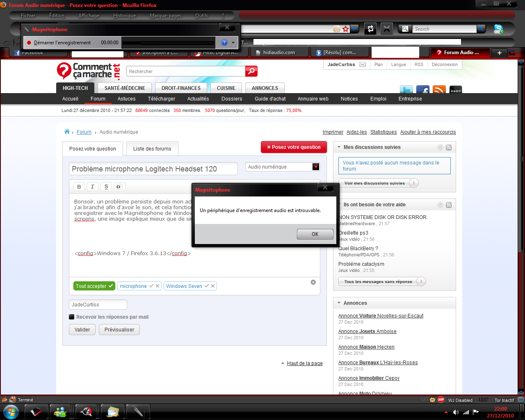Click OK in the Magnétophone error dialog
This screenshot has height=420, width=525.
click(x=315, y=234)
